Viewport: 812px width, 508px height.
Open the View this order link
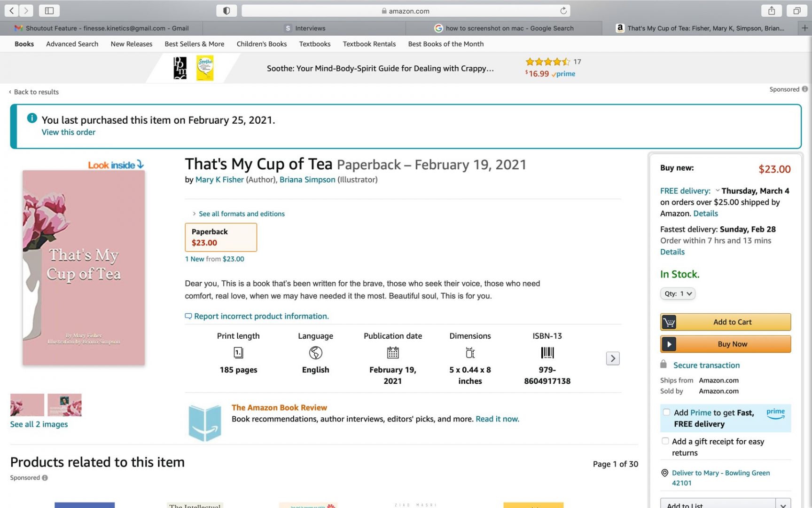(69, 132)
